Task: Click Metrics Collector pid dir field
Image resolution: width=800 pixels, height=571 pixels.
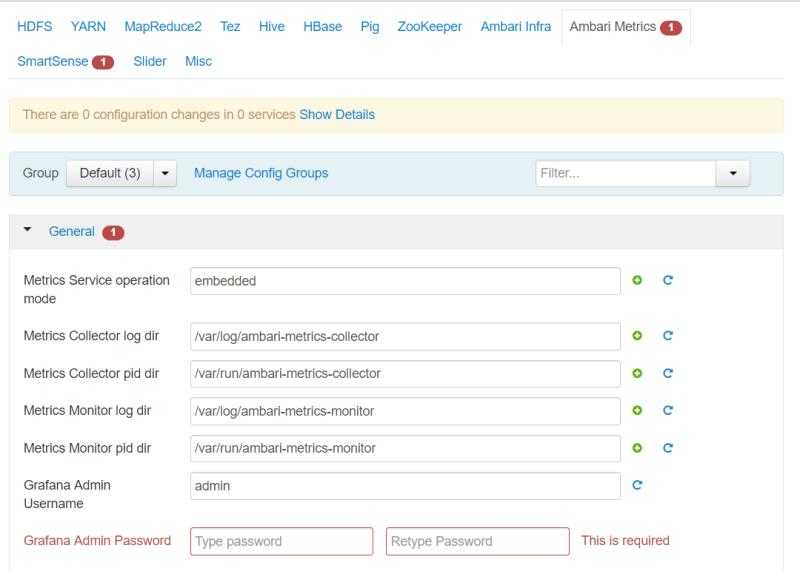Action: click(x=405, y=374)
